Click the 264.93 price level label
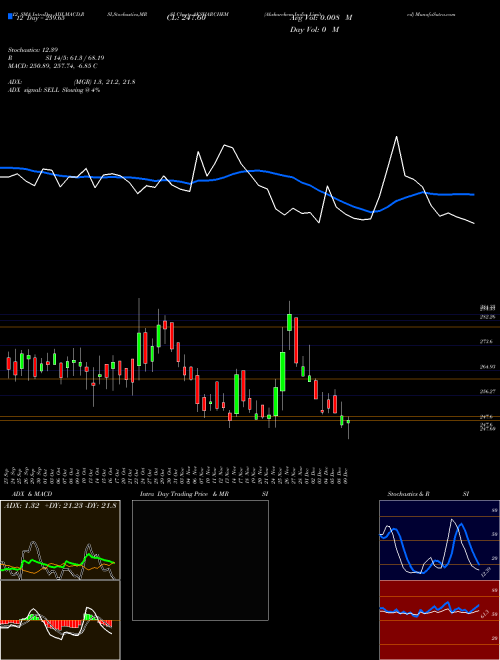500x660 pixels. 487,367
